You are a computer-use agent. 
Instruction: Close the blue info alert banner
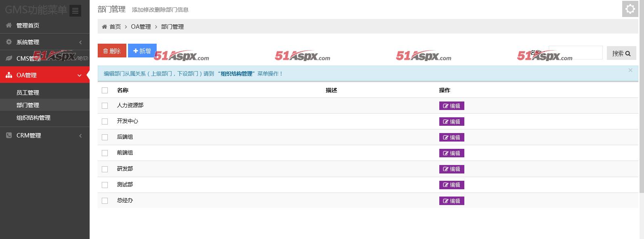tap(630, 70)
